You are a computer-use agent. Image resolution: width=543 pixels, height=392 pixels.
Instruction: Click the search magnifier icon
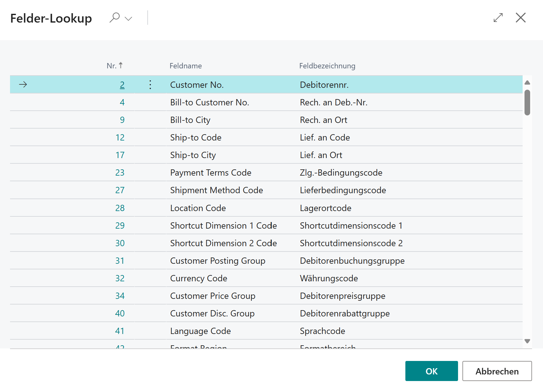114,18
